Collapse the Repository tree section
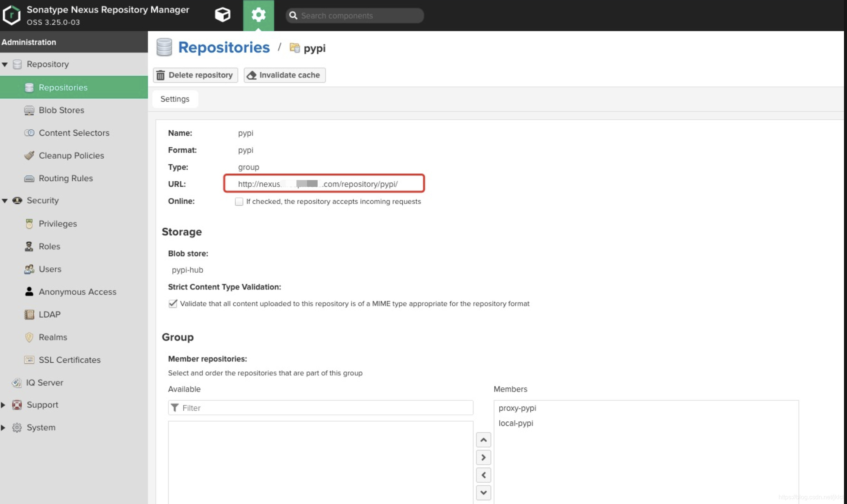Screen dimensions: 847x504 point(5,64)
